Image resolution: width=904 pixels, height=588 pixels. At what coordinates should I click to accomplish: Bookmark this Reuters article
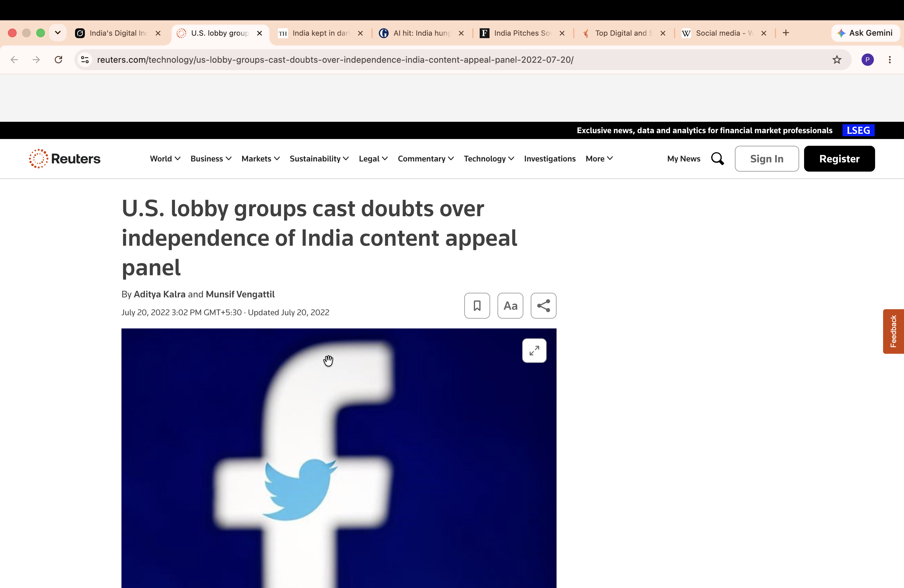coord(477,305)
